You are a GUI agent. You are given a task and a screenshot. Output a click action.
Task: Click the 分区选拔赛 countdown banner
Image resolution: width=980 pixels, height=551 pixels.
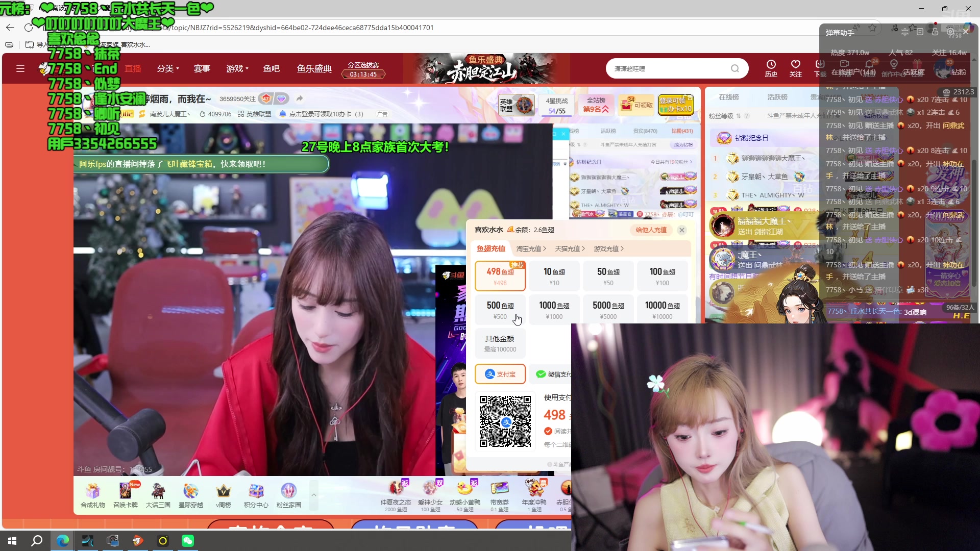tap(363, 69)
